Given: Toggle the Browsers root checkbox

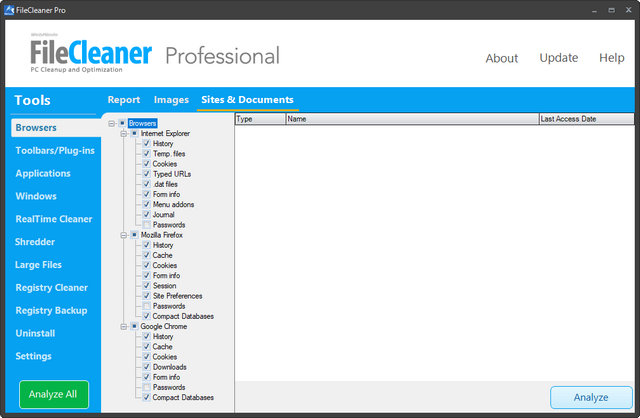Looking at the screenshot, I should tap(122, 123).
